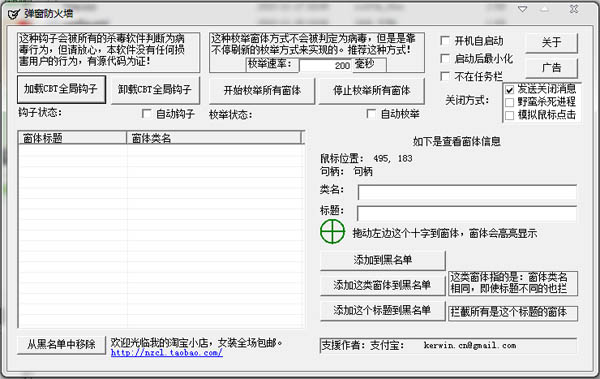The width and height of the screenshot is (600, 379).
Task: Click the 如下是查看窗体信息 heading
Action: point(457,141)
